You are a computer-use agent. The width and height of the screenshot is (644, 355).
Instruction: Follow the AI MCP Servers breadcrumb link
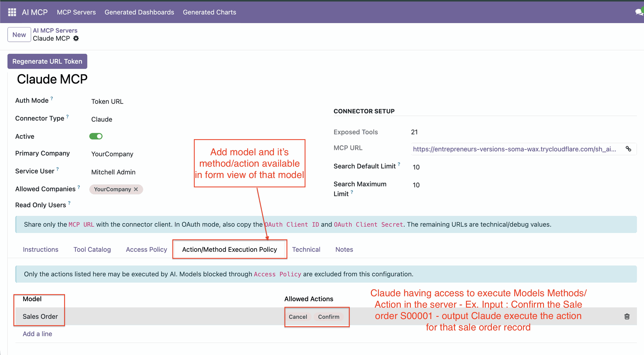coord(55,31)
